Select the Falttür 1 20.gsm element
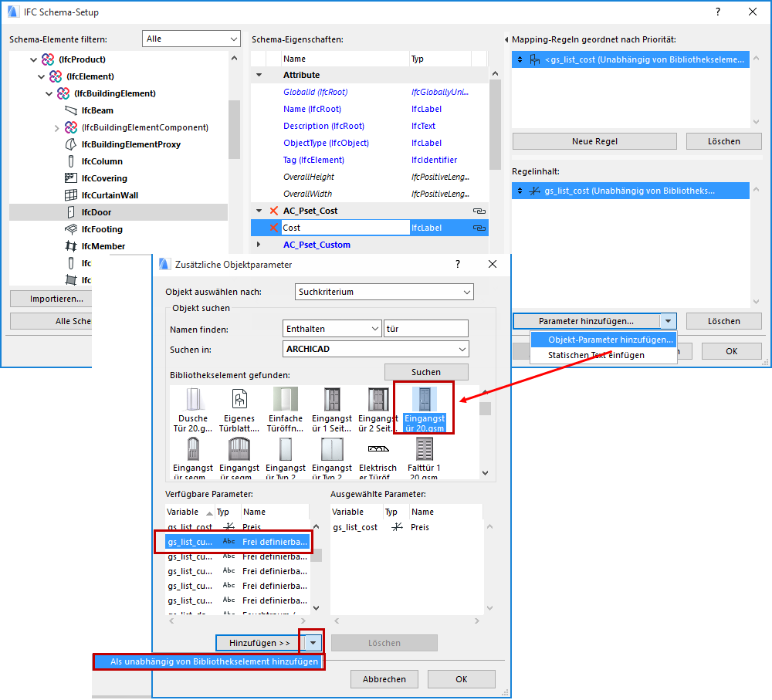Viewport: 772px width, 700px height. [424, 458]
